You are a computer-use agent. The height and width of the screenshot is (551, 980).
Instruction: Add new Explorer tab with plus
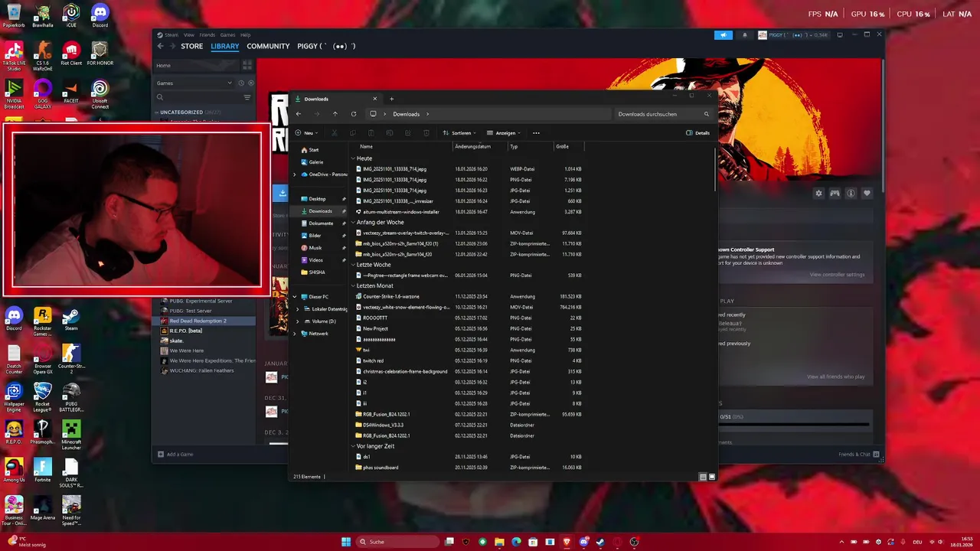(x=391, y=99)
